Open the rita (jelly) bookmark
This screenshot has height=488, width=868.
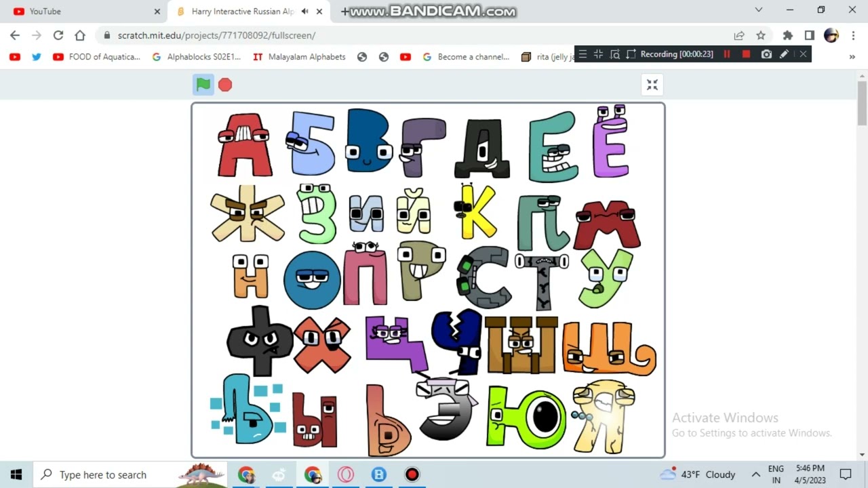coord(548,57)
